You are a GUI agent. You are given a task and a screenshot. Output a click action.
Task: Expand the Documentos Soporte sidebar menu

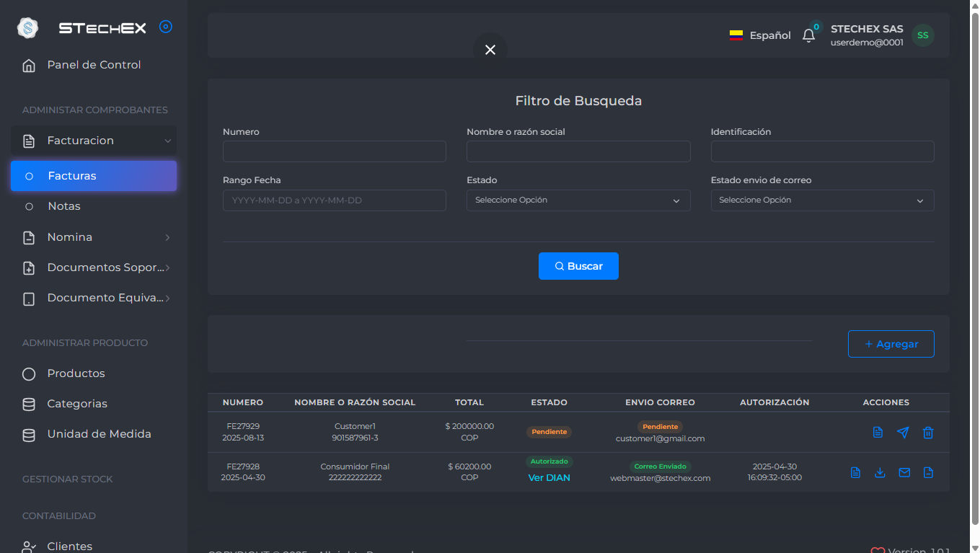coord(94,267)
